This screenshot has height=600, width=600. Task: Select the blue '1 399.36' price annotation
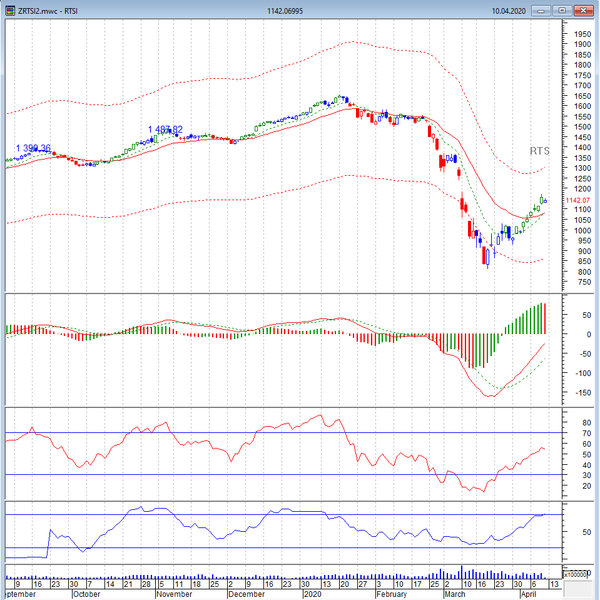33,148
